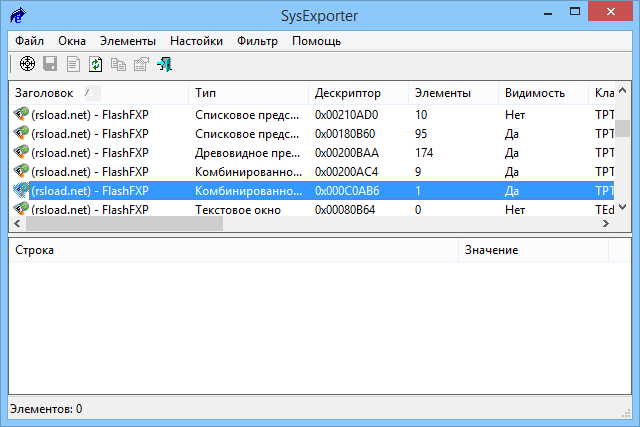Click the exit door toolbar icon
This screenshot has width=640, height=427.
click(x=164, y=64)
